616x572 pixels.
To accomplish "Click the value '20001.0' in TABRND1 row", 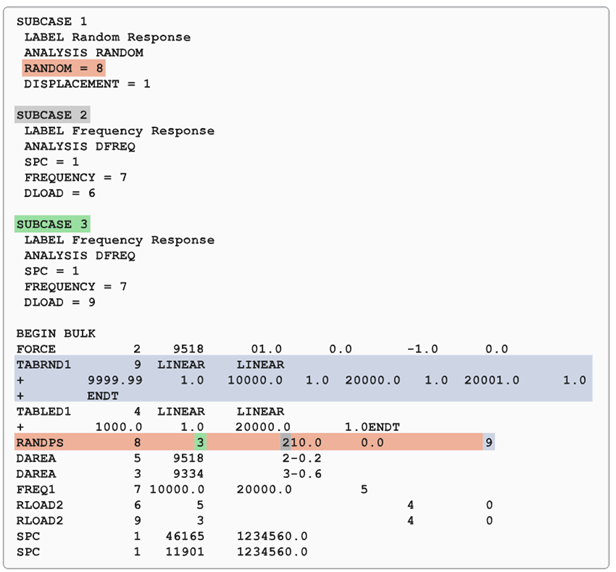I will coord(492,380).
